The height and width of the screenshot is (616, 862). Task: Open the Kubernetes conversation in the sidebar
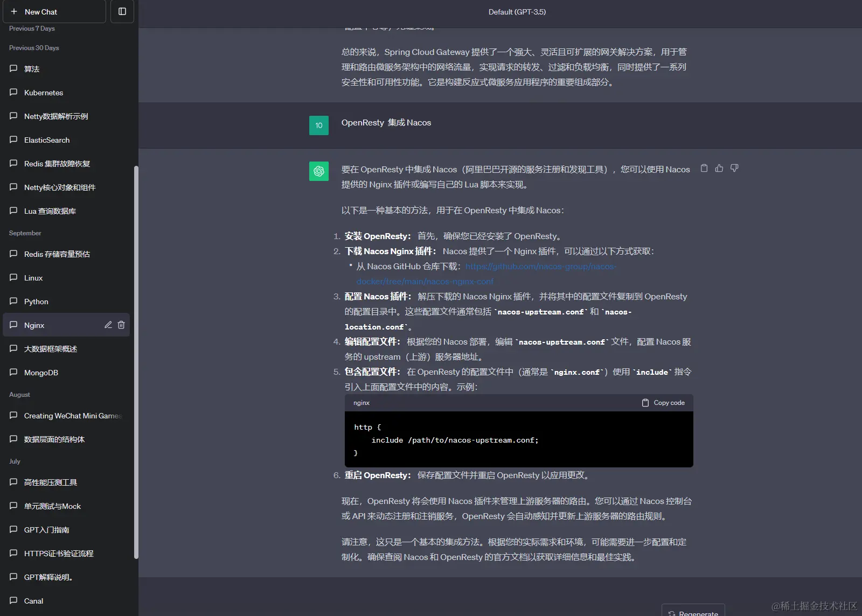tap(43, 92)
